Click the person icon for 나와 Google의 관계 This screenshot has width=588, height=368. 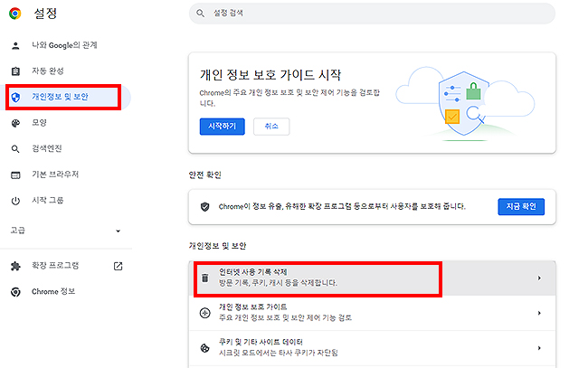[15, 46]
